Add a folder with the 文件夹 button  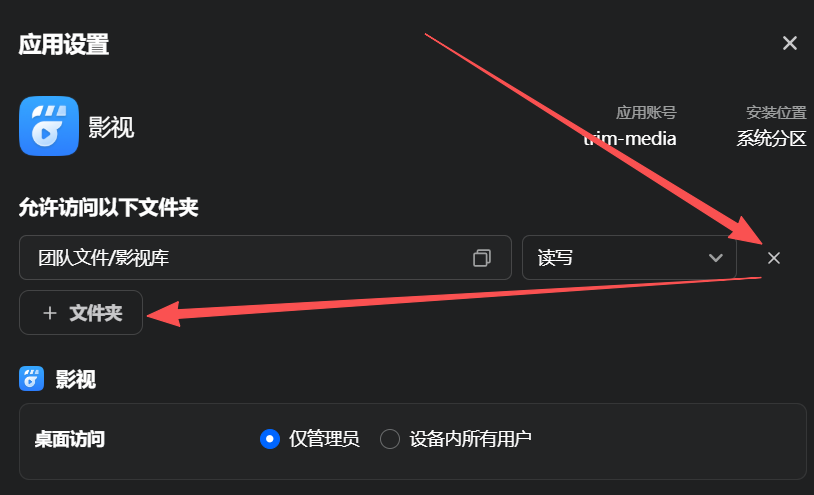(x=81, y=312)
